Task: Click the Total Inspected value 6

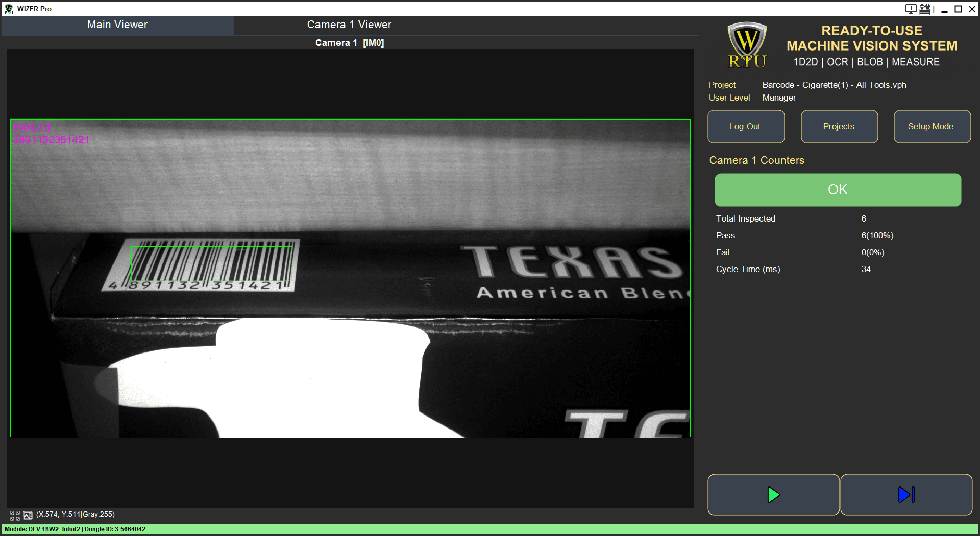Action: (864, 218)
